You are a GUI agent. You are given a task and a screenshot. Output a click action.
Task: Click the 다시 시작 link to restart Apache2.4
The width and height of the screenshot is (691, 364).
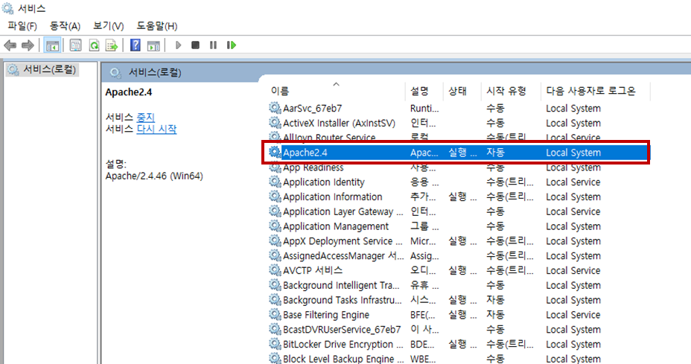point(156,129)
